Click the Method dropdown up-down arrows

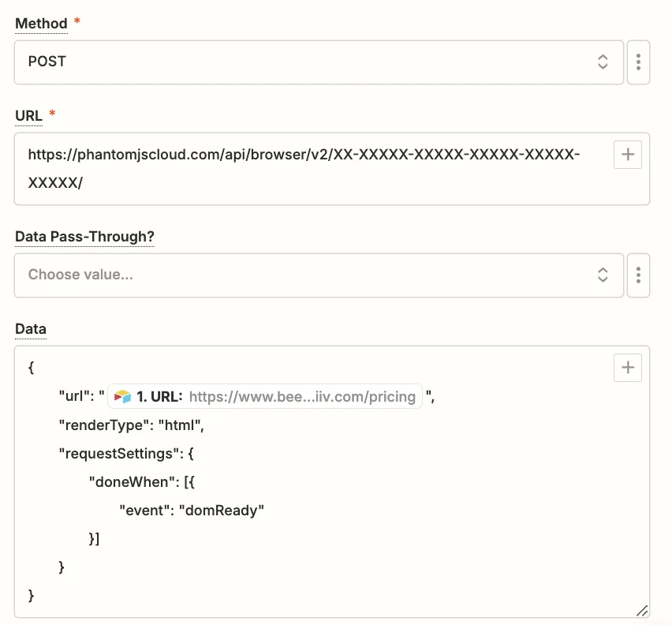click(x=603, y=62)
